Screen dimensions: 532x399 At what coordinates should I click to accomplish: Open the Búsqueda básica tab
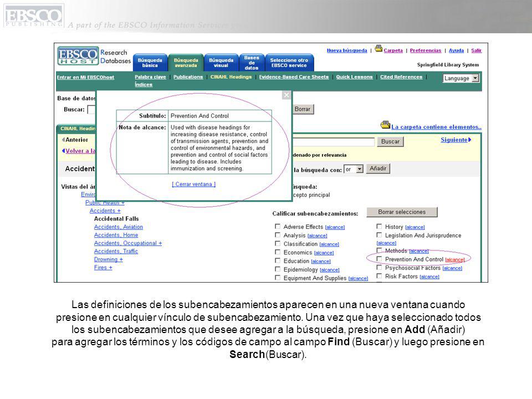(x=150, y=63)
